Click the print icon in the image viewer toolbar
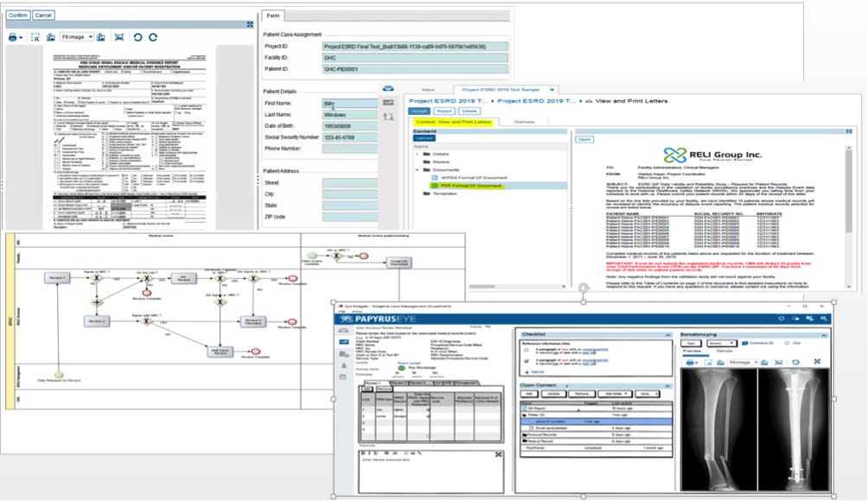Viewport: 868px width, 501px height. pos(15,38)
